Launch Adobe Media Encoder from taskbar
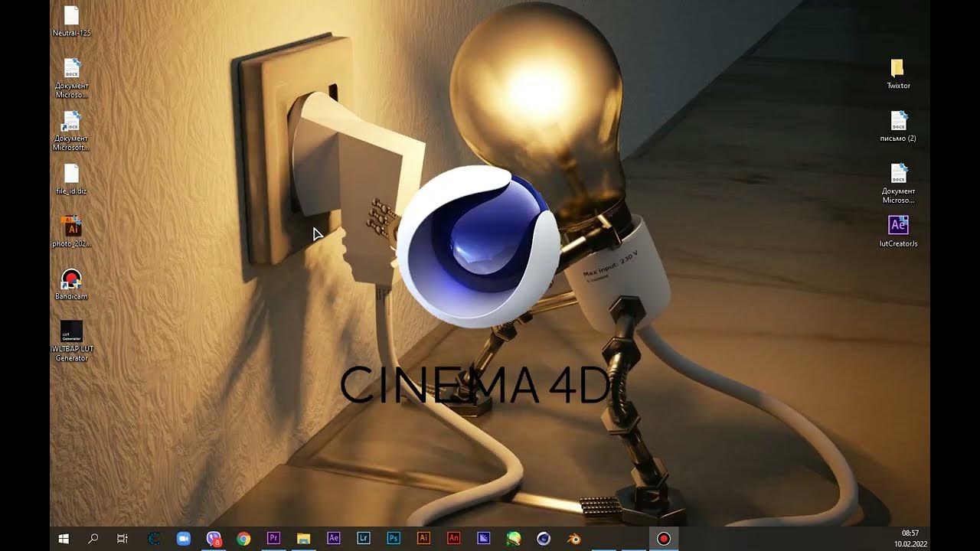 (x=483, y=539)
